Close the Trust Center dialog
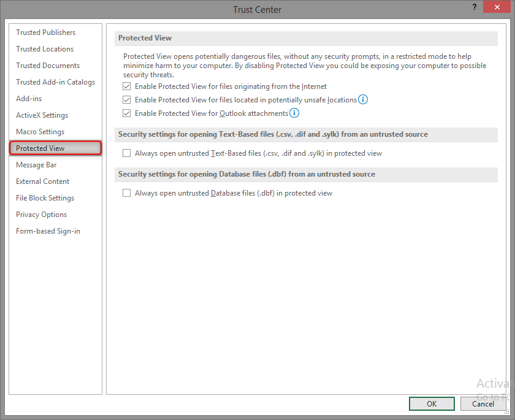 point(497,7)
